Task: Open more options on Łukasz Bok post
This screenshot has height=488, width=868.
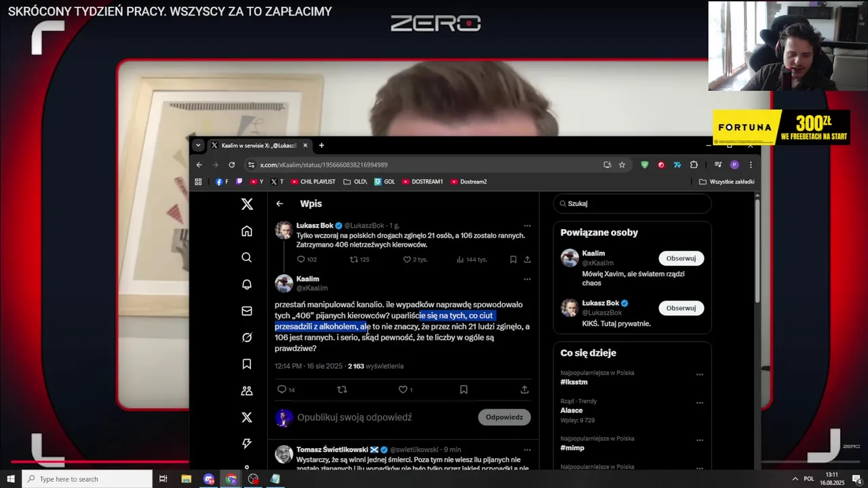Action: (527, 226)
